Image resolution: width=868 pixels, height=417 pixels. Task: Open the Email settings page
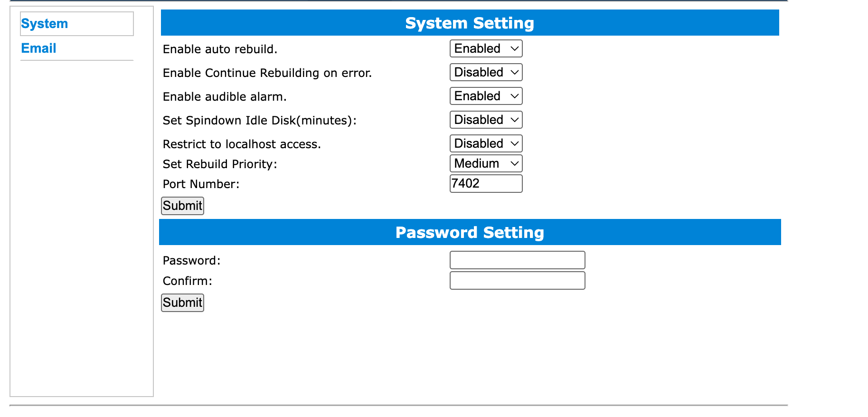coord(38,48)
